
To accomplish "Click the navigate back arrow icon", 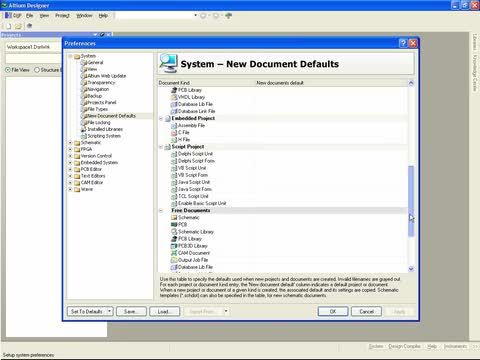I will tap(203, 16).
